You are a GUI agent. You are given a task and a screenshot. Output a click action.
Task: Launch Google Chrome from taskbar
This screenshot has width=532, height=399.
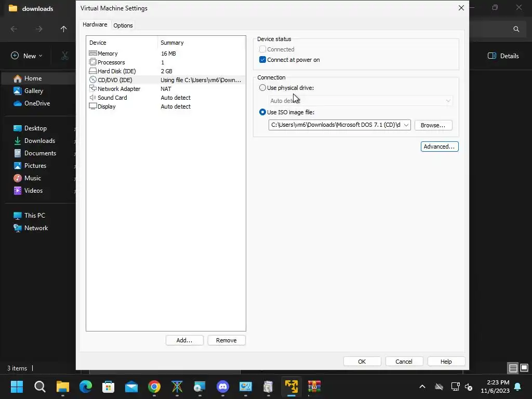click(154, 387)
